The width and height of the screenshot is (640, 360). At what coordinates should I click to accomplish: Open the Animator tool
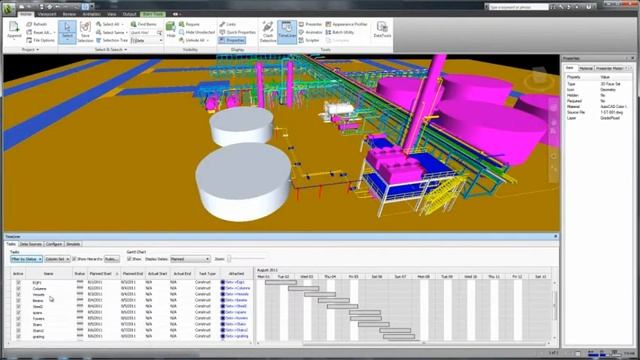(310, 32)
